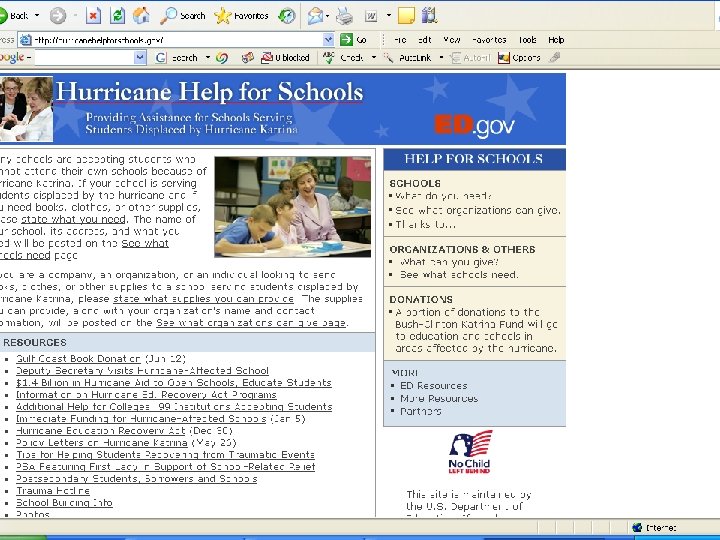Click the Google toolbar Search button
The height and width of the screenshot is (540, 720).
(x=177, y=58)
